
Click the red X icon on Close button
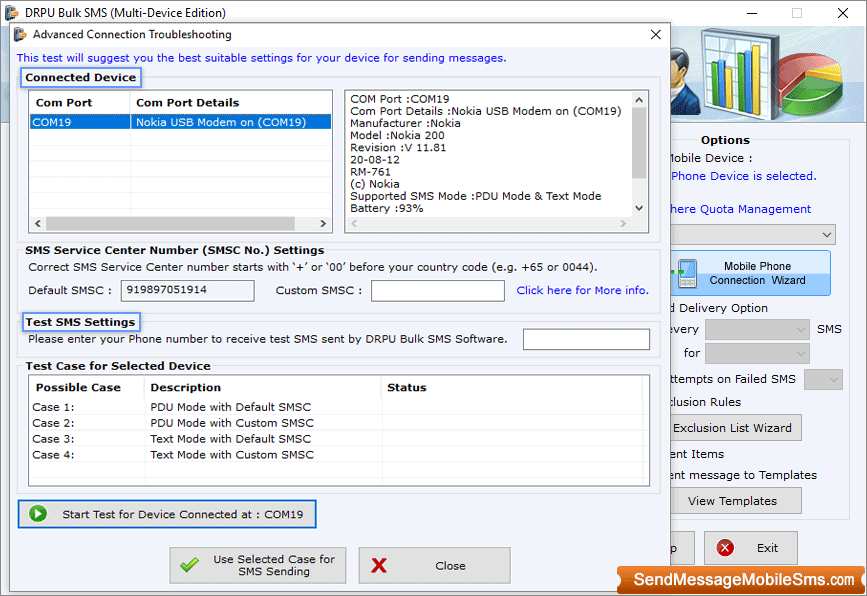pos(379,565)
